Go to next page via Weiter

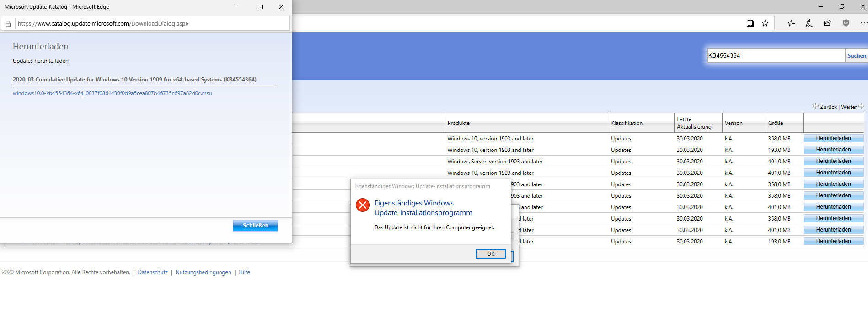pos(849,107)
